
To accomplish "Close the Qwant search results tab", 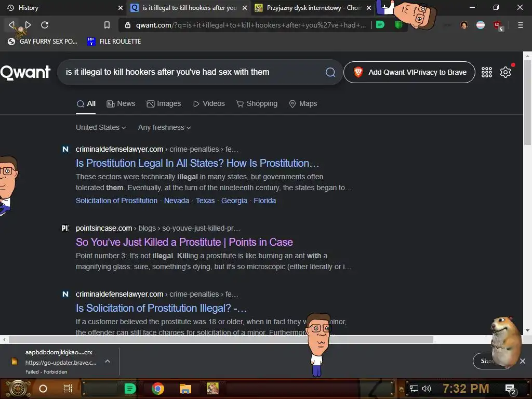I will pyautogui.click(x=244, y=8).
